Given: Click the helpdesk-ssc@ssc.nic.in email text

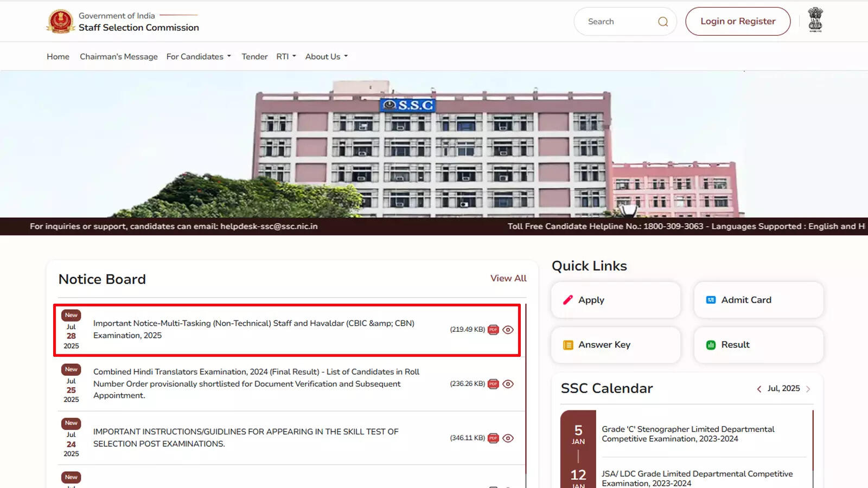Looking at the screenshot, I should (x=269, y=226).
